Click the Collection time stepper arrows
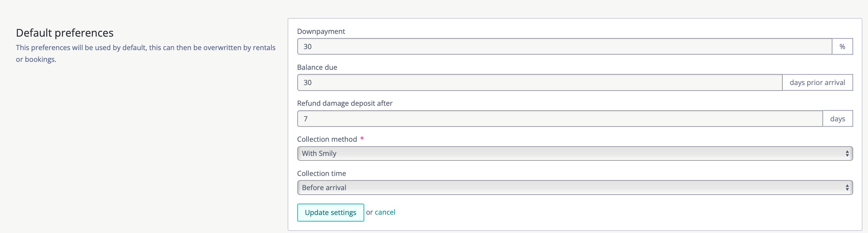Image resolution: width=868 pixels, height=233 pixels. [x=847, y=188]
